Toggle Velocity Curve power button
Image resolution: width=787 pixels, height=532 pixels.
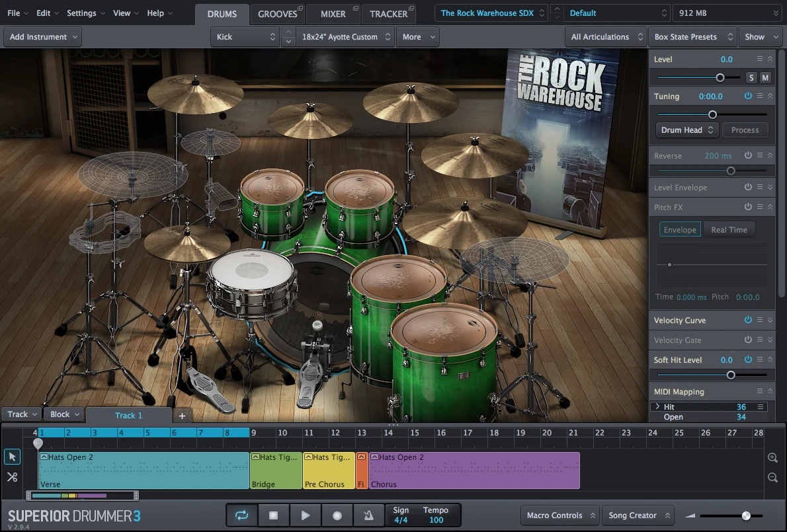(x=748, y=320)
